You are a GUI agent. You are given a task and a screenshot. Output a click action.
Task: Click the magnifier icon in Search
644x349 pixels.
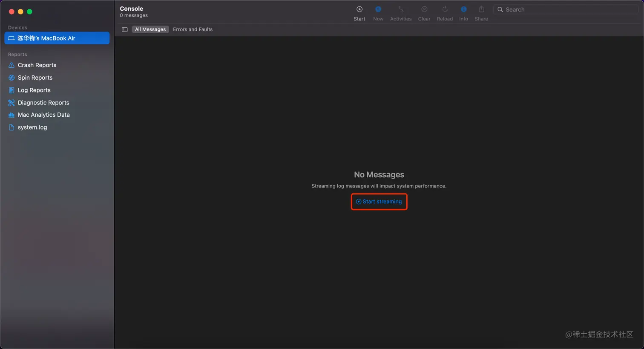coord(500,9)
